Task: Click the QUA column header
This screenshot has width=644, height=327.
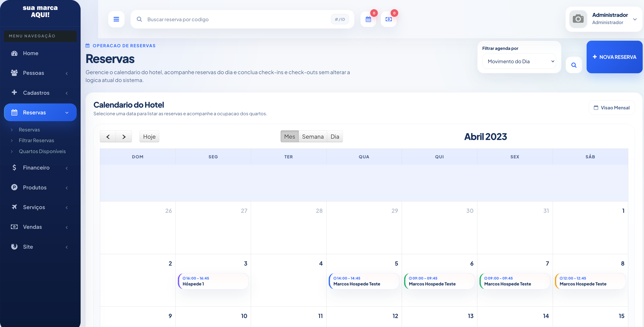Action: pos(364,157)
